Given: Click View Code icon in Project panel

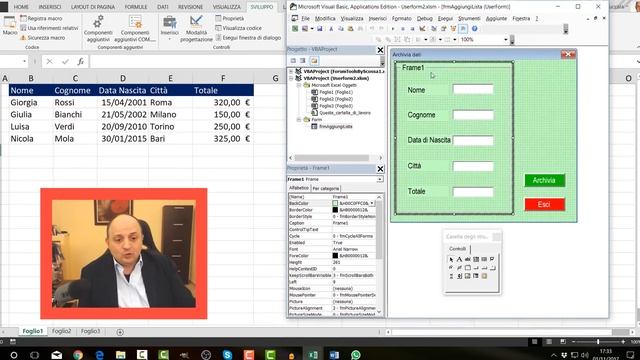Looking at the screenshot, I should coord(293,61).
